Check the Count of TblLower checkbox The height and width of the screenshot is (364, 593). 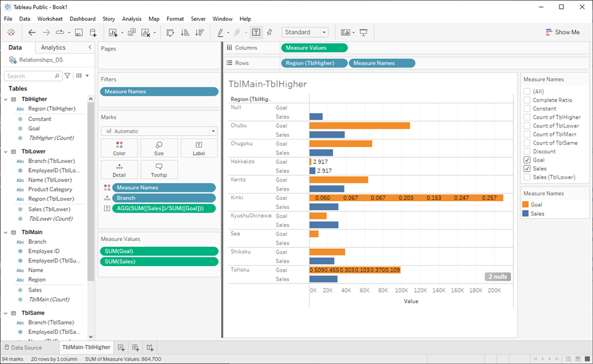click(x=527, y=126)
